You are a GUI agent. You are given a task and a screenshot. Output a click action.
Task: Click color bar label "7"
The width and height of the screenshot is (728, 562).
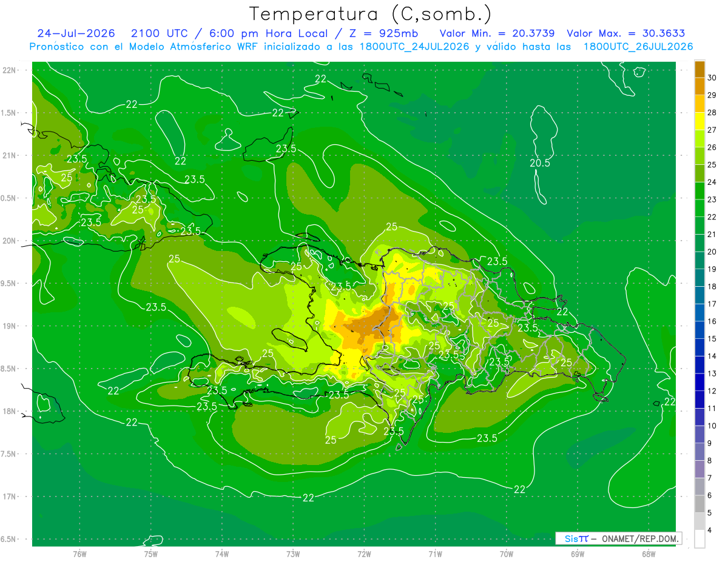point(710,478)
